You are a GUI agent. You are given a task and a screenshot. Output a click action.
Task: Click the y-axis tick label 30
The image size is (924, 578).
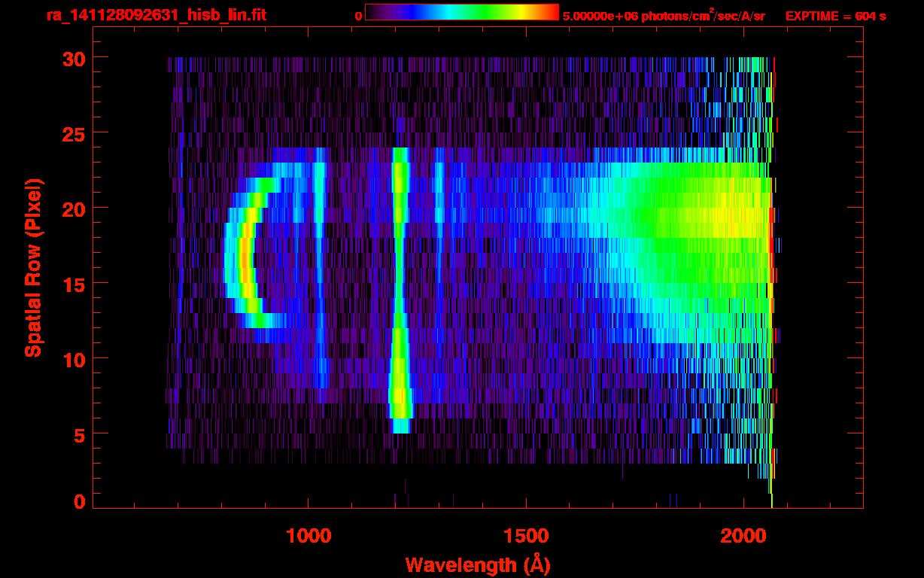74,58
